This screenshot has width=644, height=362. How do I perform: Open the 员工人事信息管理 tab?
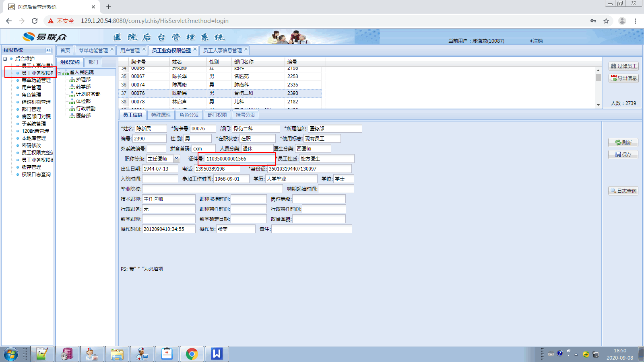(223, 50)
